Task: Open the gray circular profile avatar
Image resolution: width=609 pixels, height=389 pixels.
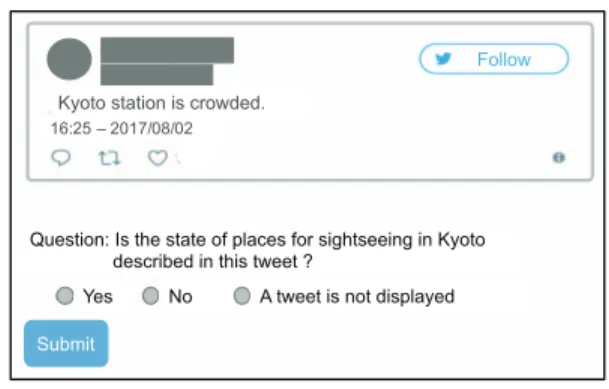Action: point(69,59)
